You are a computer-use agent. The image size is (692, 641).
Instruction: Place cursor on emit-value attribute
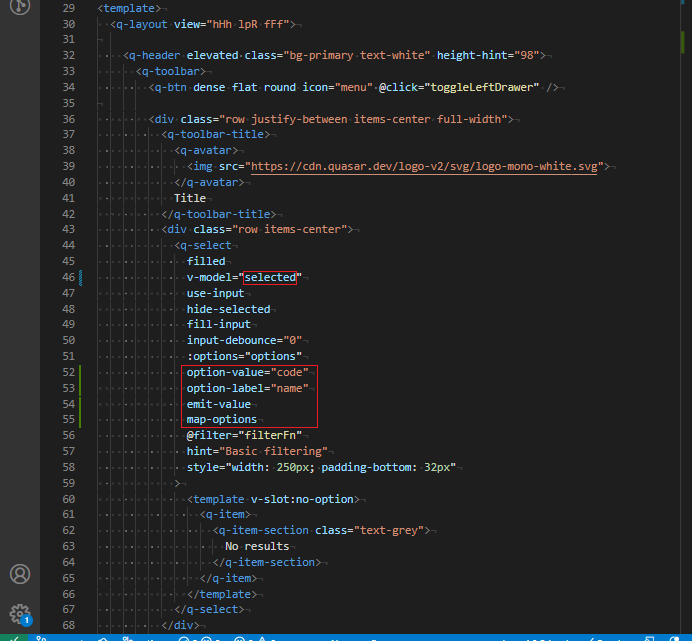point(218,404)
